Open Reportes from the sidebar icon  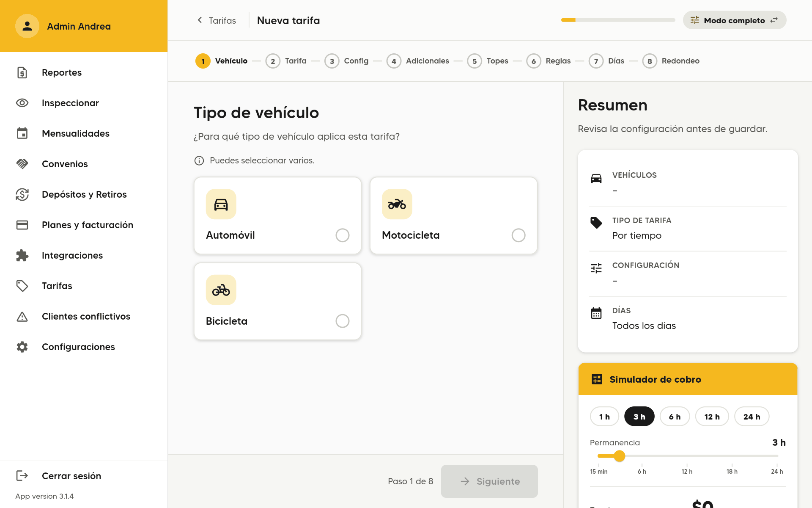coord(22,72)
